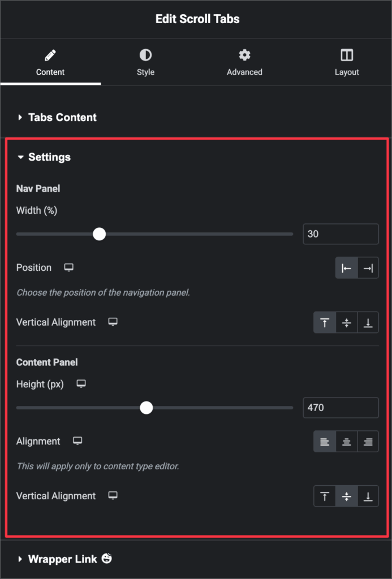This screenshot has width=392, height=579.
Task: Align content text to center
Action: coord(347,442)
